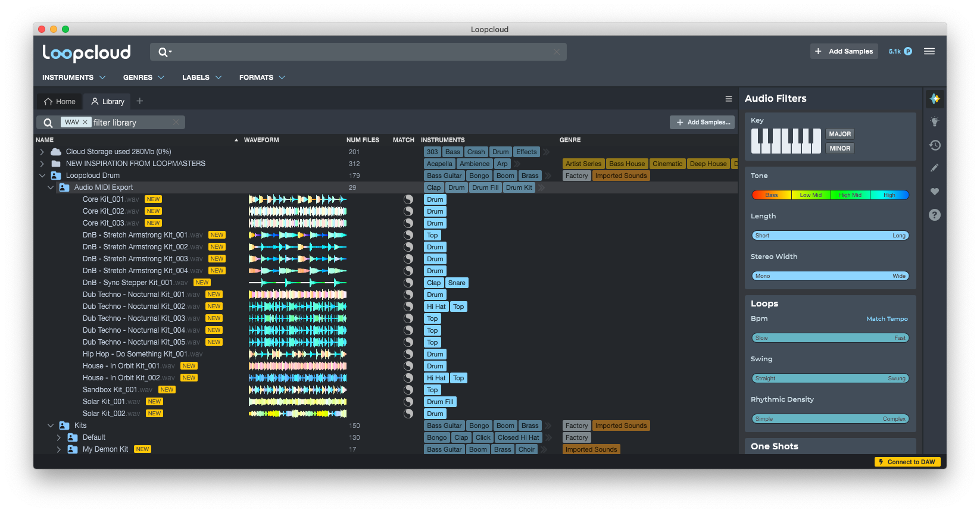Adjust the Length Short-Long slider
The width and height of the screenshot is (980, 513).
[831, 236]
